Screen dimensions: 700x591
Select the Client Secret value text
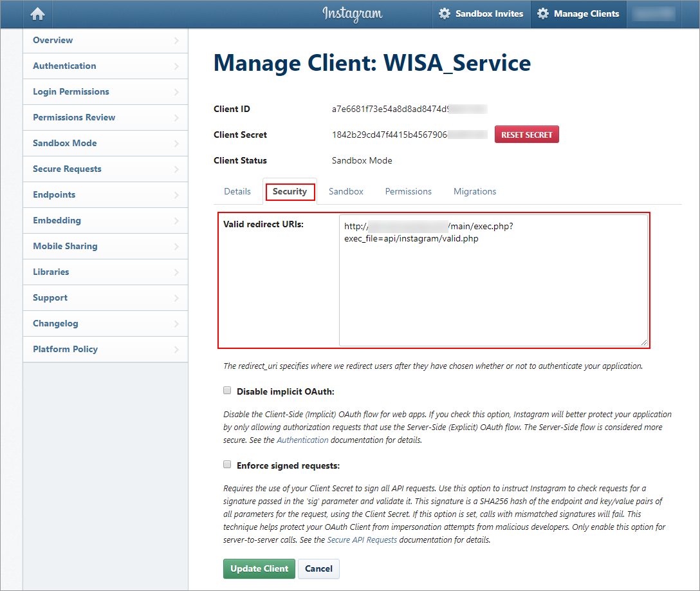tap(409, 135)
